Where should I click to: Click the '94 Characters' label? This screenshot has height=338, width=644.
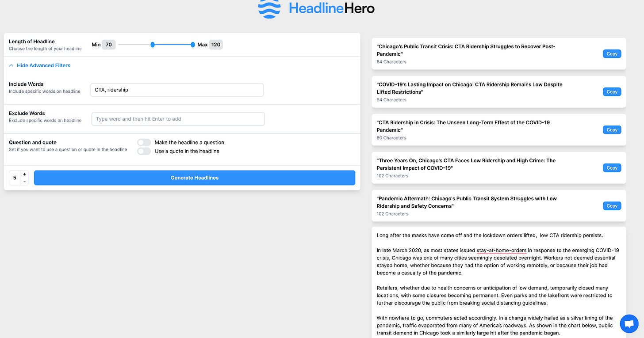(391, 100)
